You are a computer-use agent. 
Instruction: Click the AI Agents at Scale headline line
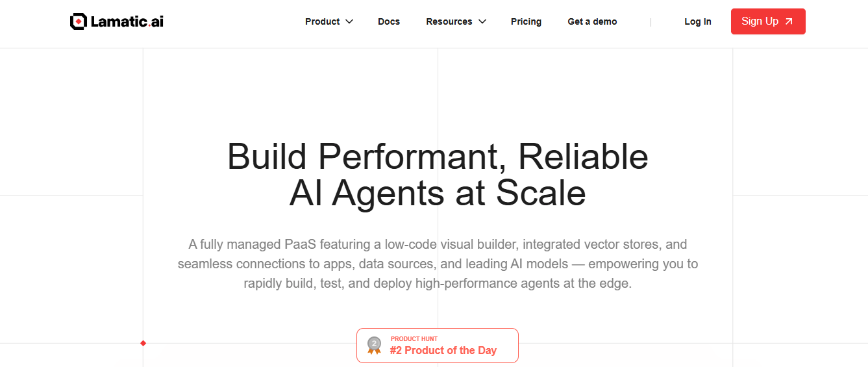click(x=438, y=193)
